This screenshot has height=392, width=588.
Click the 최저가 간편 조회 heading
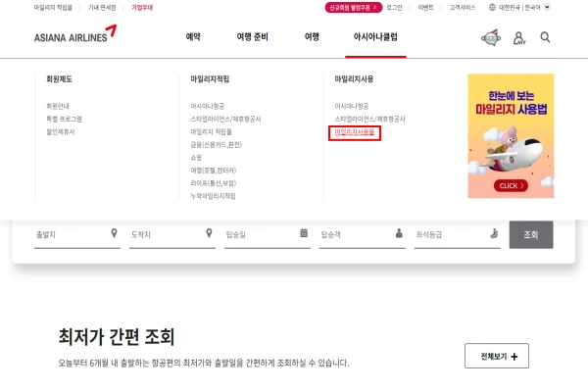[x=117, y=336]
